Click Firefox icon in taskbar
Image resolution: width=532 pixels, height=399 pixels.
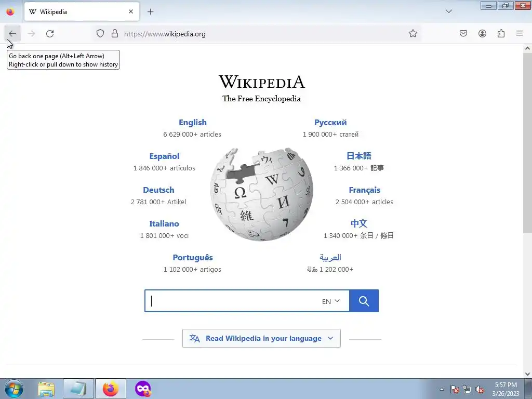tap(111, 389)
